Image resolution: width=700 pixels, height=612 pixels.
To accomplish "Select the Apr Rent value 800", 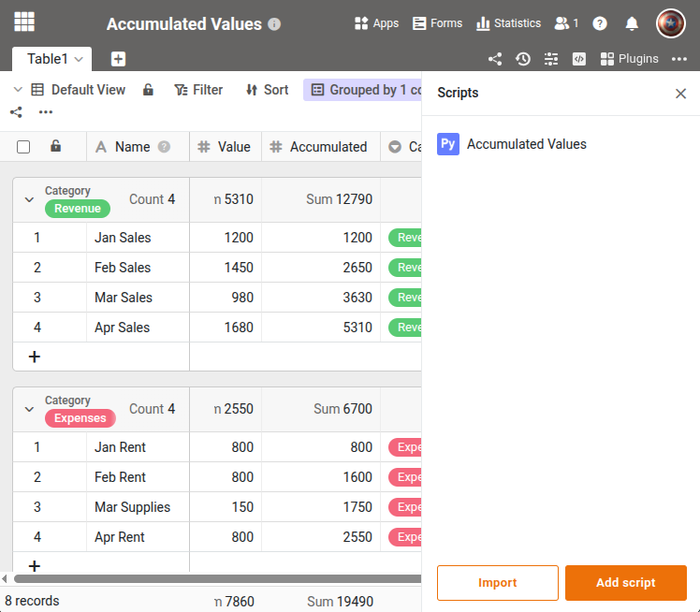I will [226, 536].
